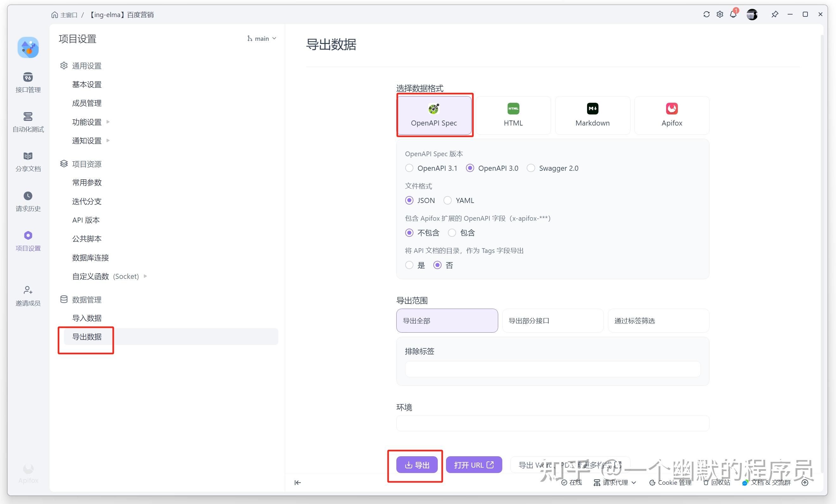Image resolution: width=836 pixels, height=504 pixels.
Task: Open the 请求代理 dropdown
Action: pyautogui.click(x=615, y=482)
